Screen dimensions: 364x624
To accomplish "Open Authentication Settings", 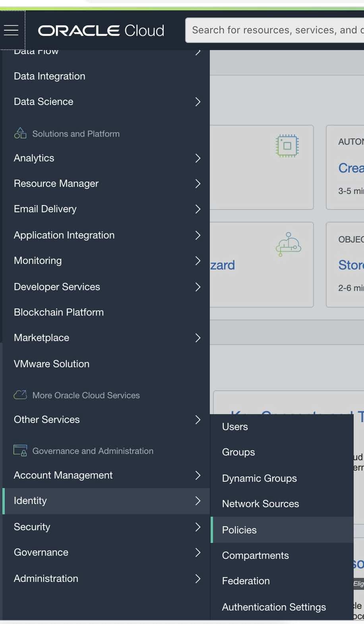I will [274, 607].
